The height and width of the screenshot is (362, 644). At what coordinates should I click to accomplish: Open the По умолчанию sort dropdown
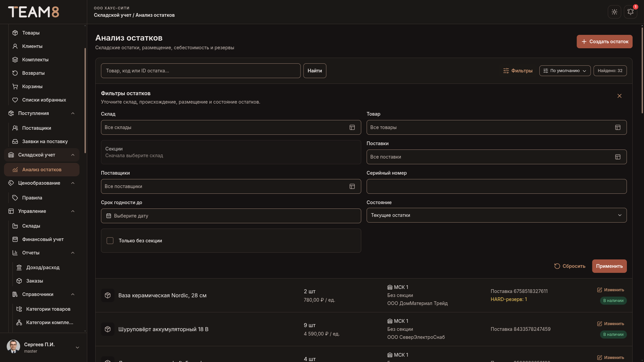565,71
